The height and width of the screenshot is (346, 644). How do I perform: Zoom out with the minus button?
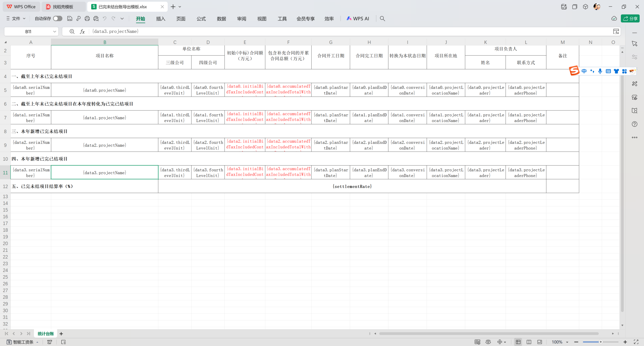[x=576, y=342]
